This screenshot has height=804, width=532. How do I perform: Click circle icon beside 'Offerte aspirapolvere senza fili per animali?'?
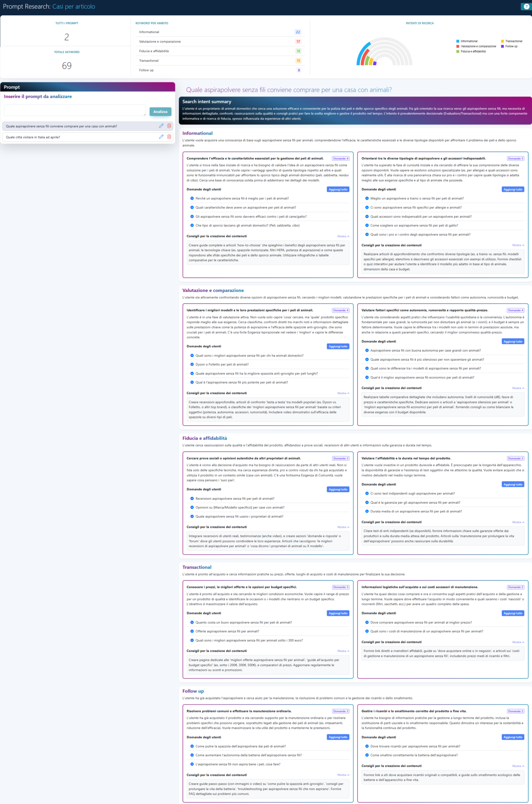coord(192,632)
